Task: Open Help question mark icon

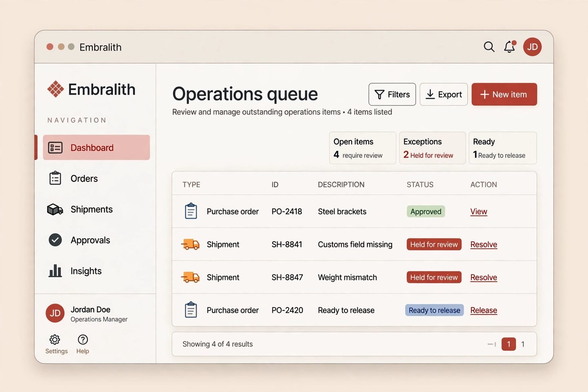Action: 83,340
